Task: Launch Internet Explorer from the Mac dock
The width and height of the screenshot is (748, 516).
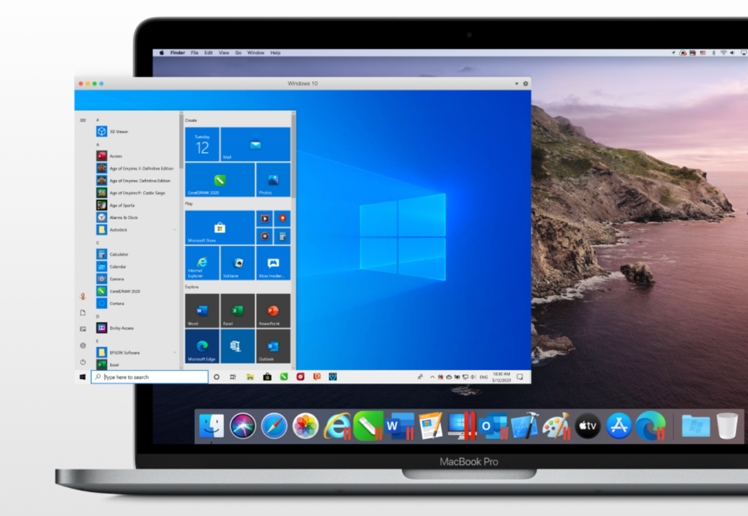Action: click(337, 426)
